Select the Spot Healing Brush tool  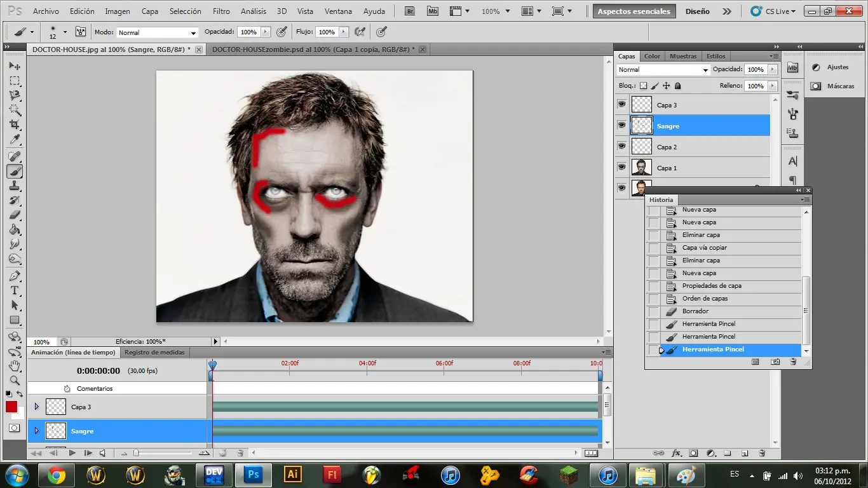coord(15,156)
